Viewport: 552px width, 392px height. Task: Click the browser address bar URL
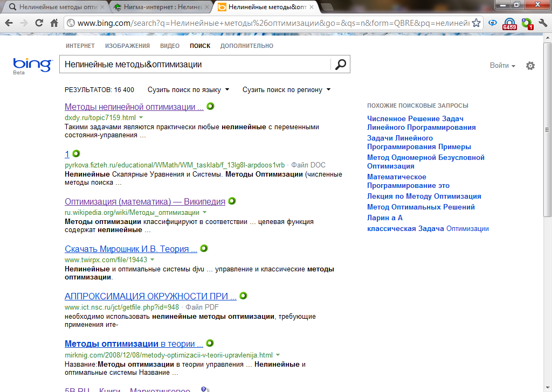[x=273, y=23]
